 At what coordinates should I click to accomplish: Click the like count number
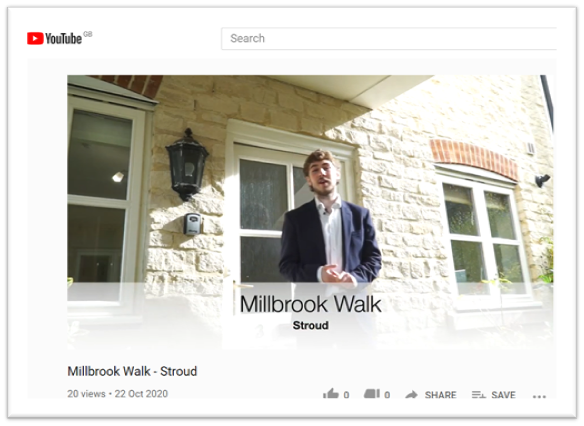click(x=346, y=395)
